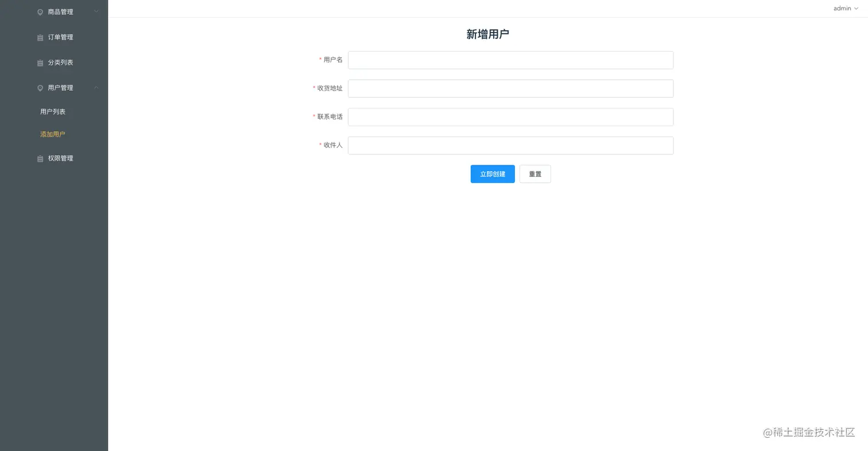This screenshot has width=868, height=451.
Task: Click the 商品管理 location pin icon
Action: click(40, 12)
